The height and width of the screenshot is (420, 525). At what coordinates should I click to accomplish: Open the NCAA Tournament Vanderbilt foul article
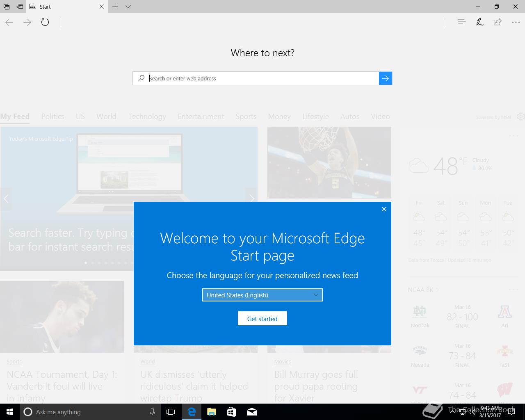click(x=62, y=386)
